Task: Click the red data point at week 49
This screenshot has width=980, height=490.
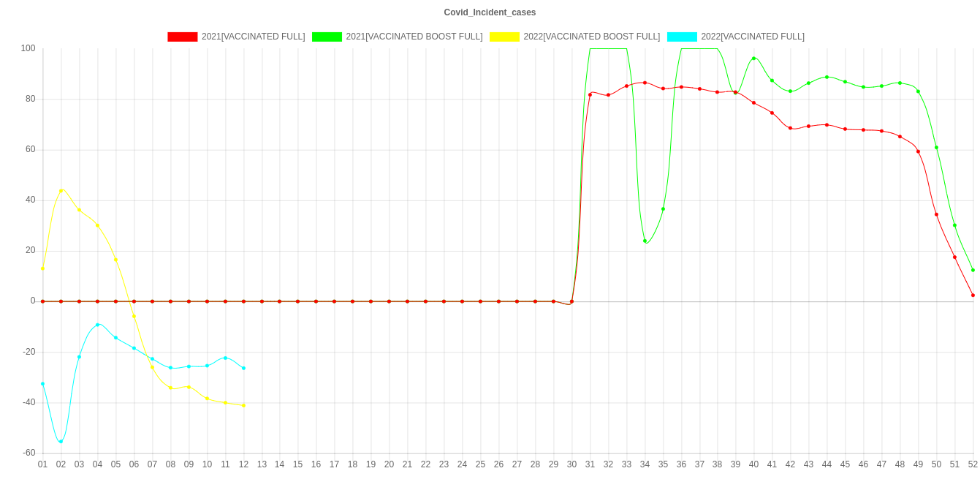Action: (x=918, y=151)
